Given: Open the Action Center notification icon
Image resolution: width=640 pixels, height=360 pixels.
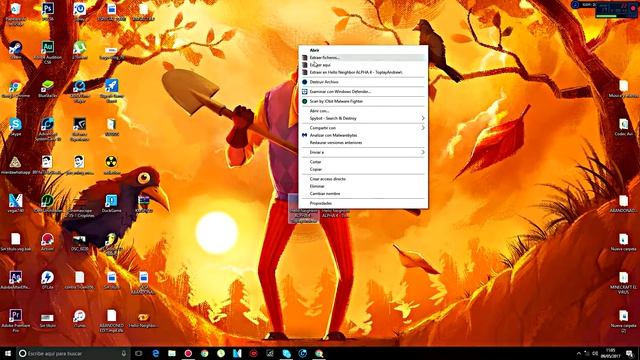Looking at the screenshot, I should click(x=630, y=353).
